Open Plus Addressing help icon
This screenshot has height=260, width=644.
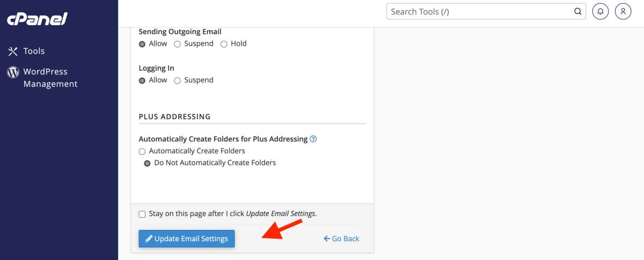pos(313,139)
